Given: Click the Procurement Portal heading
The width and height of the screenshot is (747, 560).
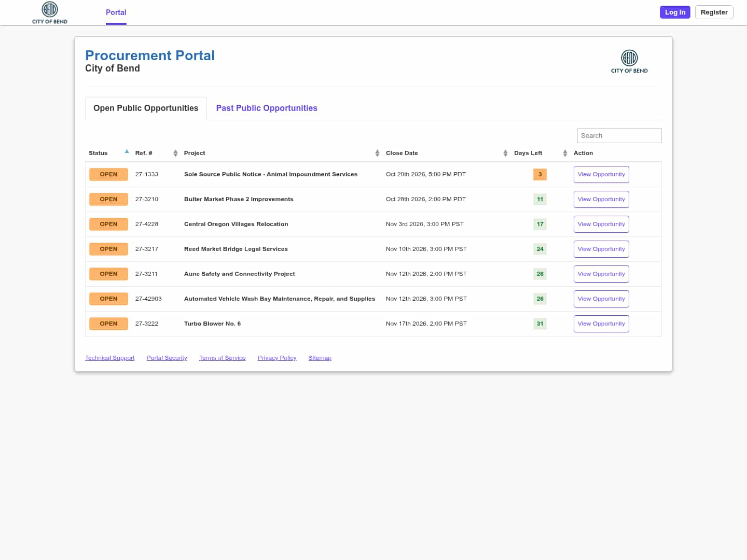Looking at the screenshot, I should click(x=150, y=55).
